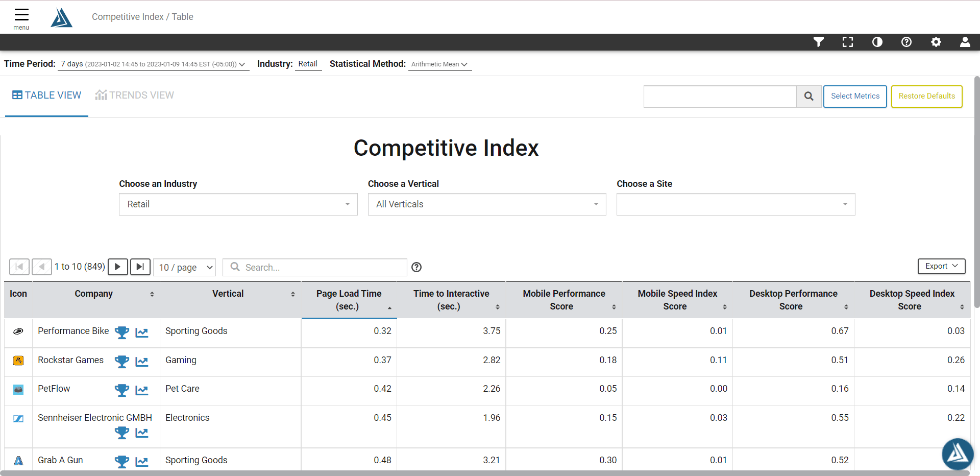This screenshot has width=980, height=476.
Task: Enter fullscreen mode via the expand icon
Action: pos(847,42)
